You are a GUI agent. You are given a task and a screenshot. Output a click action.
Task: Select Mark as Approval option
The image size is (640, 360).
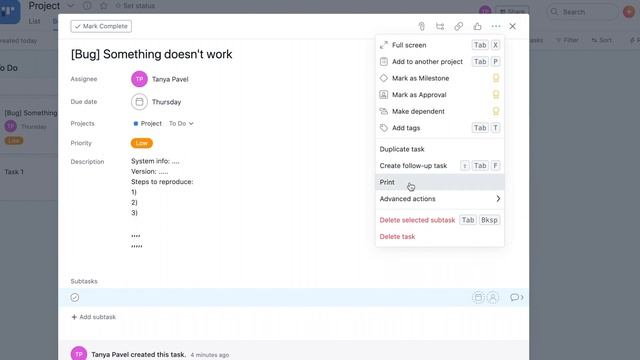[x=440, y=95]
